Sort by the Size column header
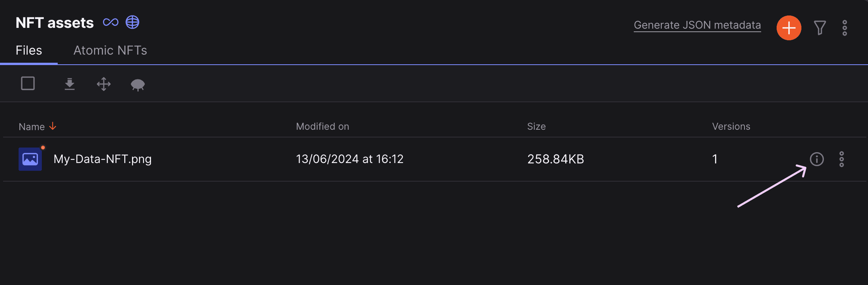Viewport: 868px width, 285px height. coord(536,126)
